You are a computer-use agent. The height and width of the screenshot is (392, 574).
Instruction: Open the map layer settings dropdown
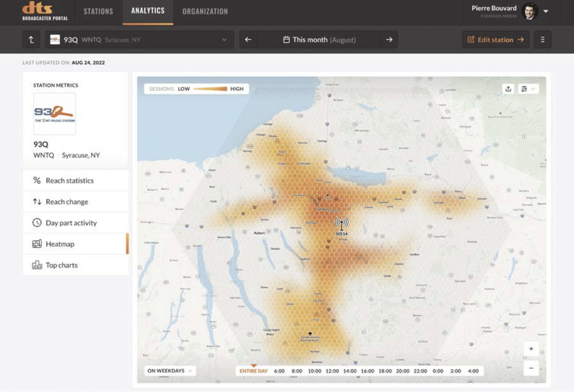tap(528, 89)
